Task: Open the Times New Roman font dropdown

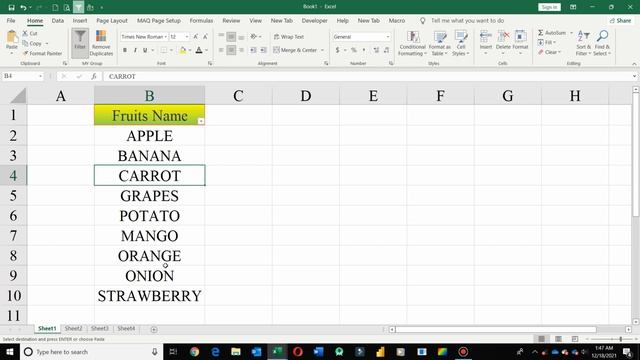Action: coord(165,37)
